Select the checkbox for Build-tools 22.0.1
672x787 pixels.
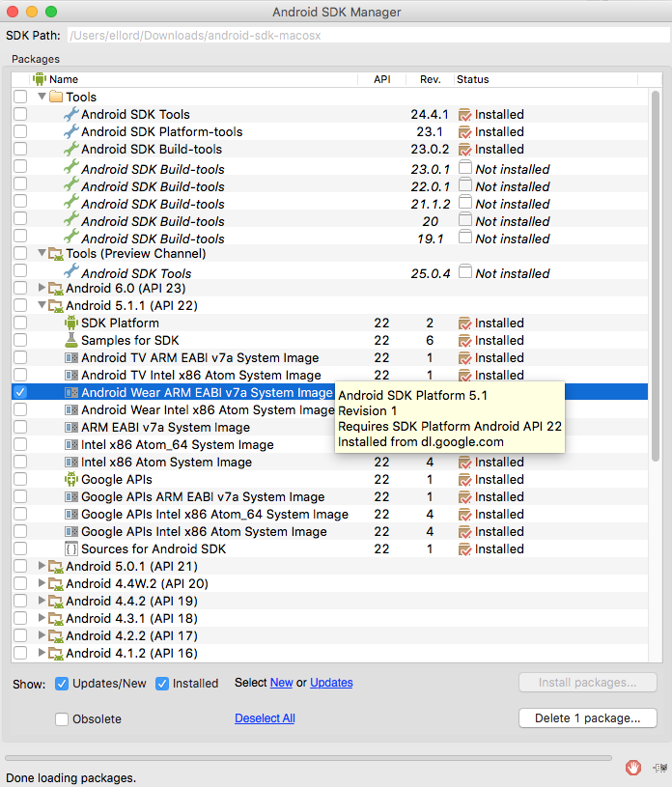pyautogui.click(x=20, y=183)
